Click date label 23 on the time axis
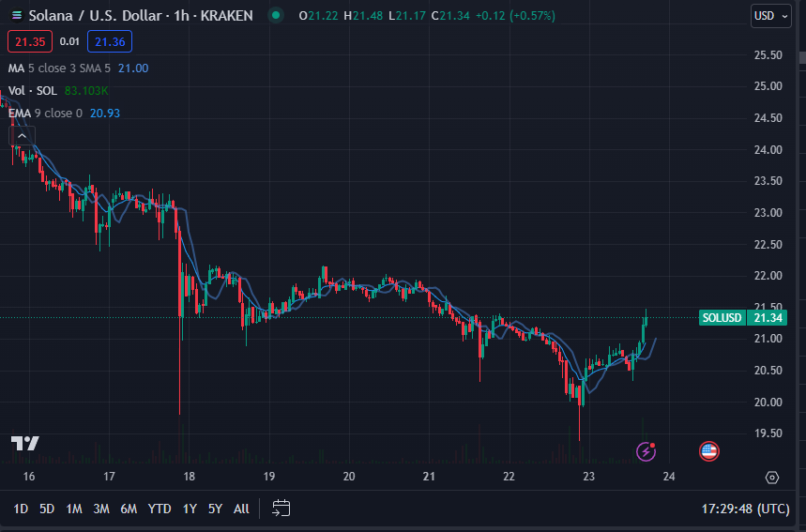This screenshot has width=806, height=532. [x=588, y=477]
